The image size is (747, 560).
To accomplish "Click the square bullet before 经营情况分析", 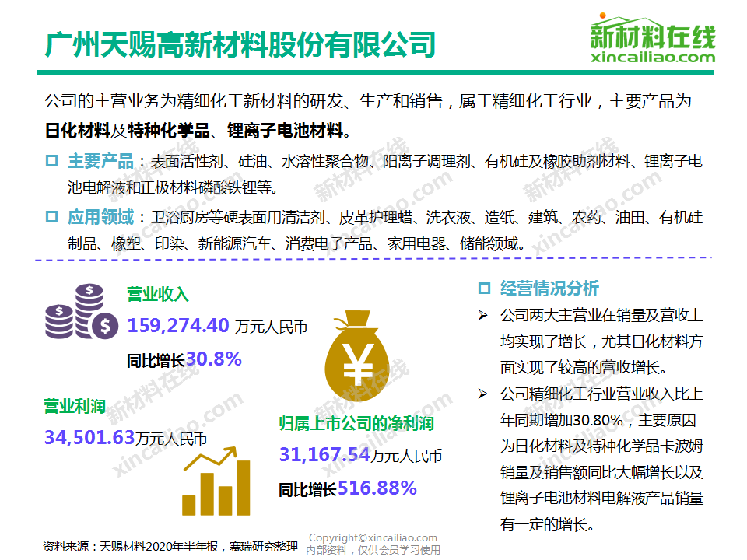I will (x=484, y=288).
